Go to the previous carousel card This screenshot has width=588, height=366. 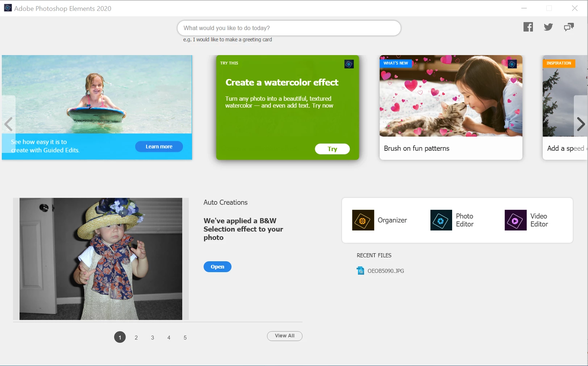coord(8,124)
